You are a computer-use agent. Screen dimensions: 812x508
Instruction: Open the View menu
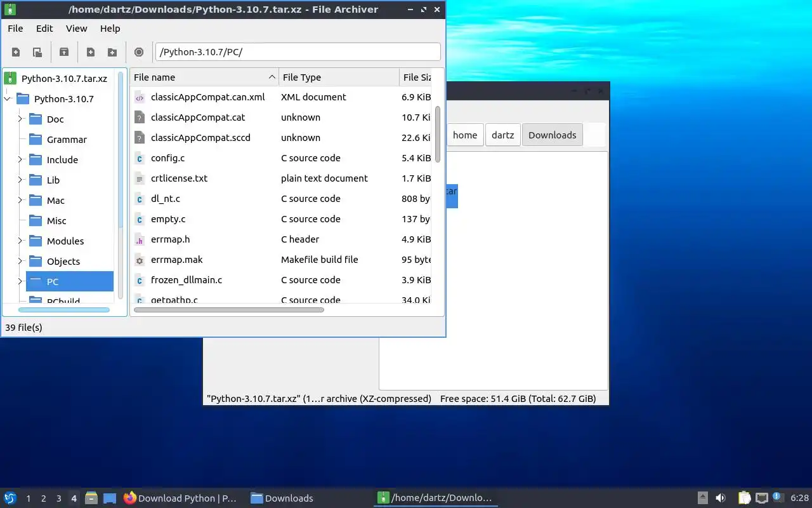77,29
